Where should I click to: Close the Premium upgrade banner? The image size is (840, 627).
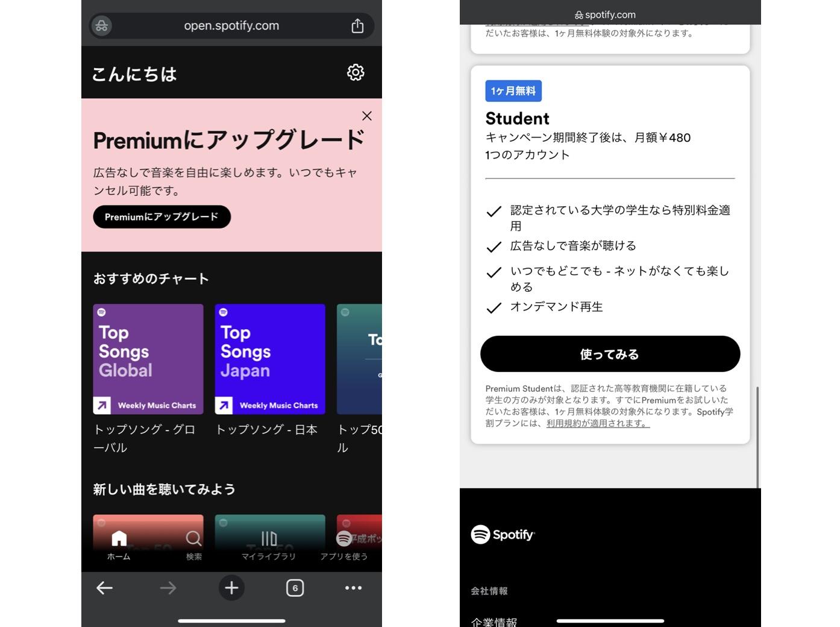[366, 116]
